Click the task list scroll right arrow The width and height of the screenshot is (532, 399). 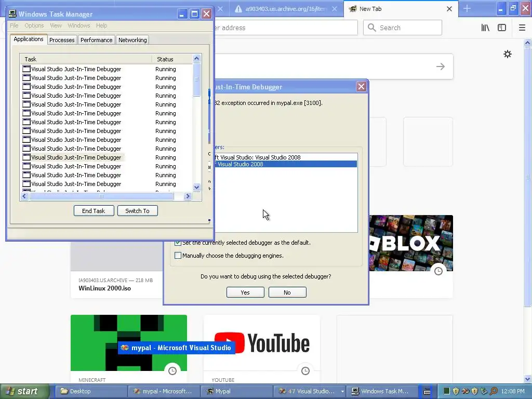(188, 196)
